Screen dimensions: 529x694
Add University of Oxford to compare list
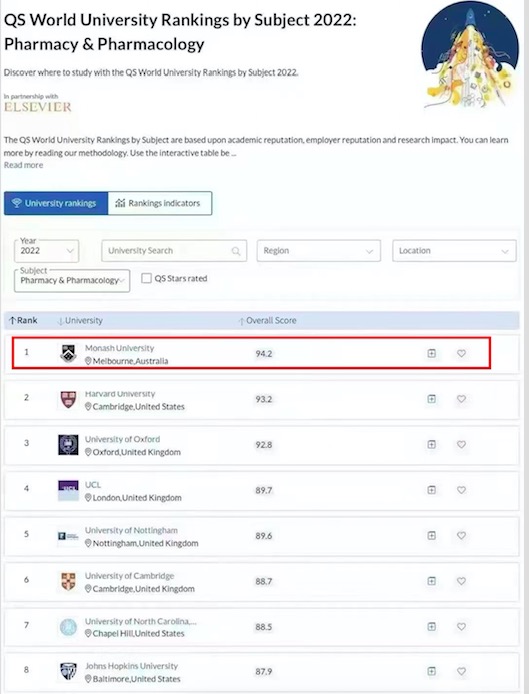click(432, 444)
